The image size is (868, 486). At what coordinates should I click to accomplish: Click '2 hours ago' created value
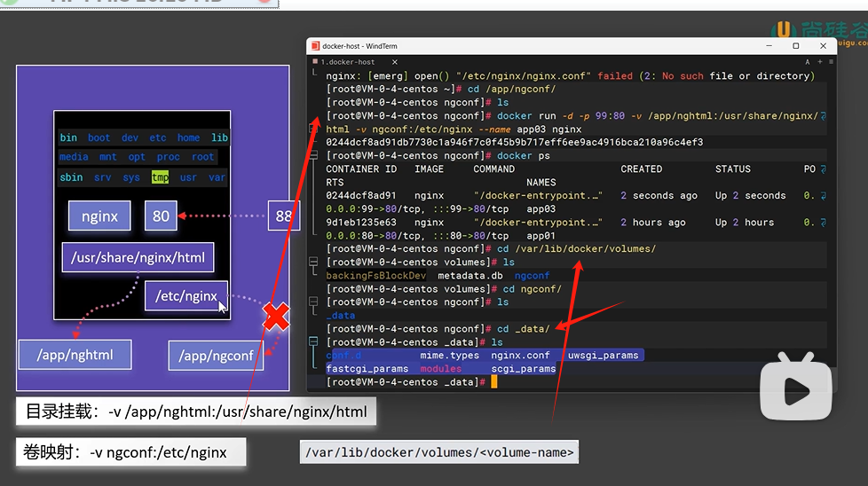(x=653, y=223)
